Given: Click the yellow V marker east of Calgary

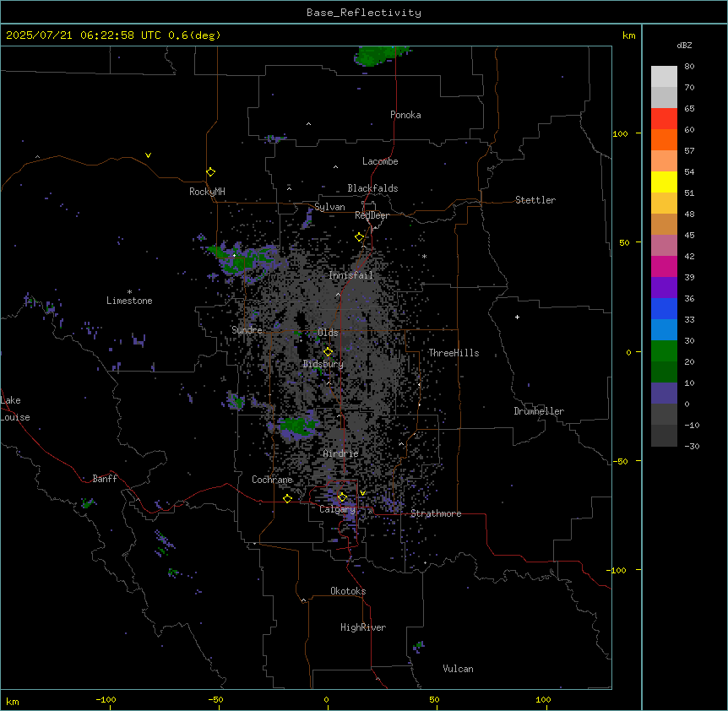Looking at the screenshot, I should coord(362,493).
